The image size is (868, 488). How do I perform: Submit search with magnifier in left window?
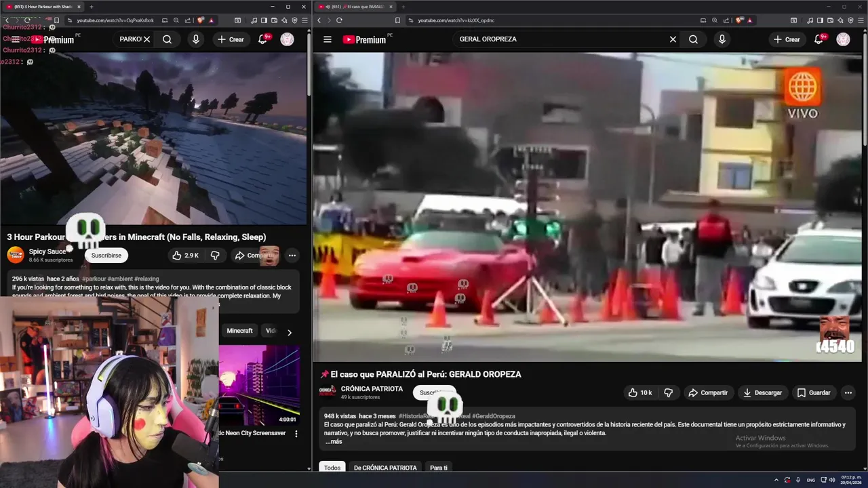tap(167, 39)
